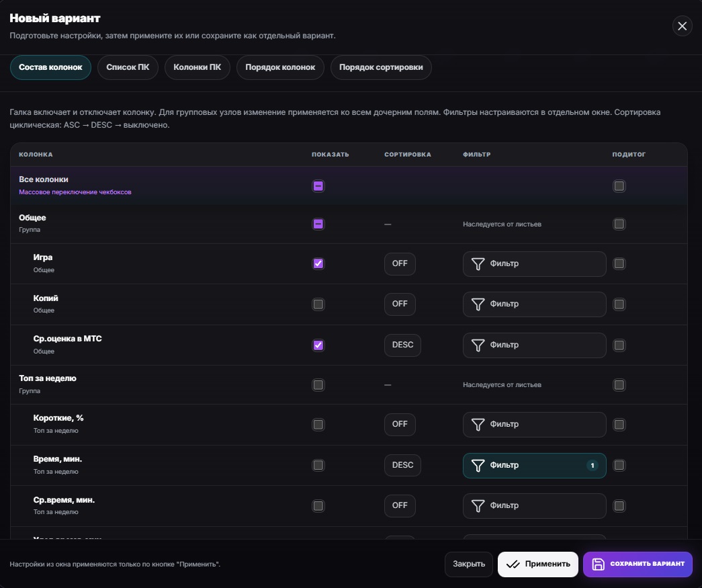Enable Подитог for Топ за неделю group
Image resolution: width=702 pixels, height=588 pixels.
click(619, 385)
